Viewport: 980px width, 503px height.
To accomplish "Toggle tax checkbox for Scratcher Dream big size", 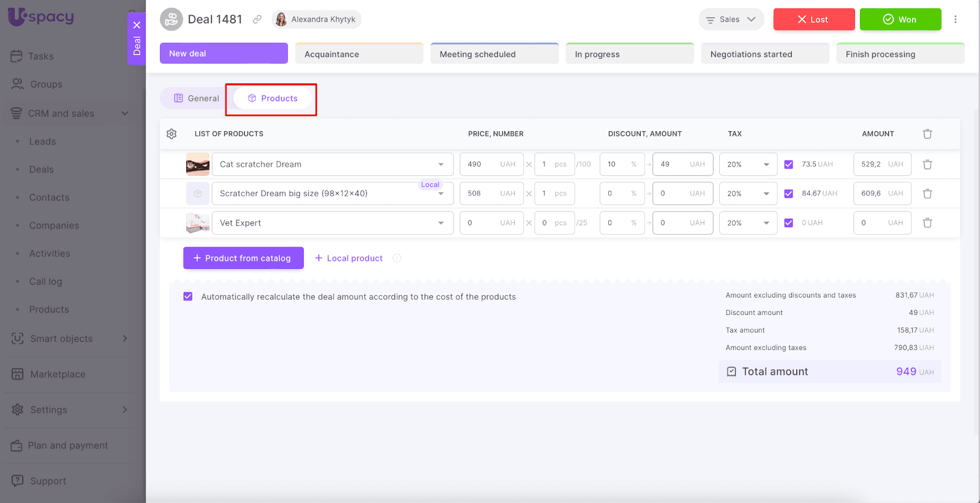I will [x=788, y=194].
